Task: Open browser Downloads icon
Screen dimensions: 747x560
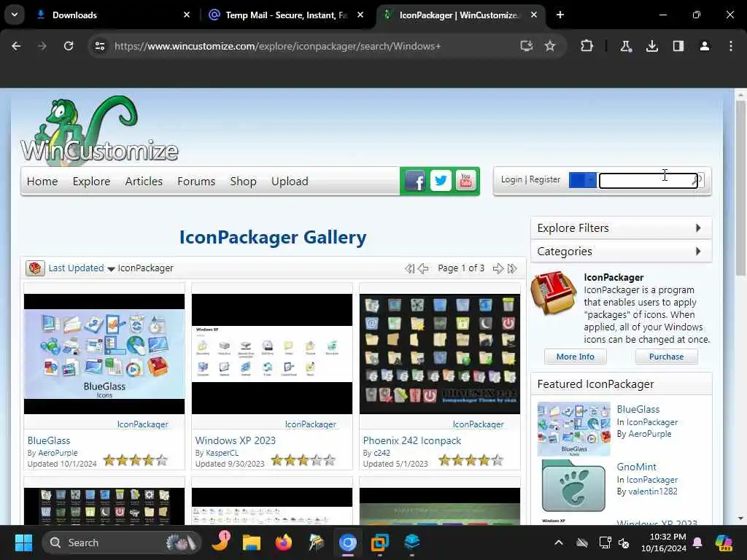Action: pyautogui.click(x=651, y=46)
